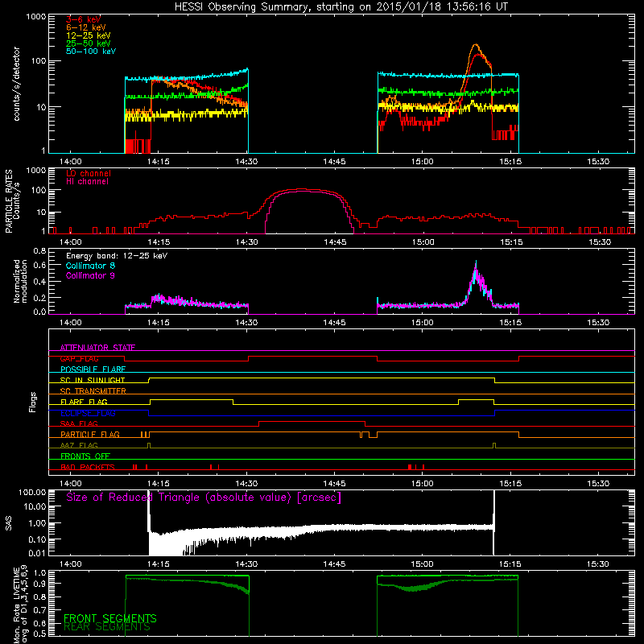Click the 0.8 tick on modulation axis
This screenshot has height=644, width=644.
(x=39, y=250)
